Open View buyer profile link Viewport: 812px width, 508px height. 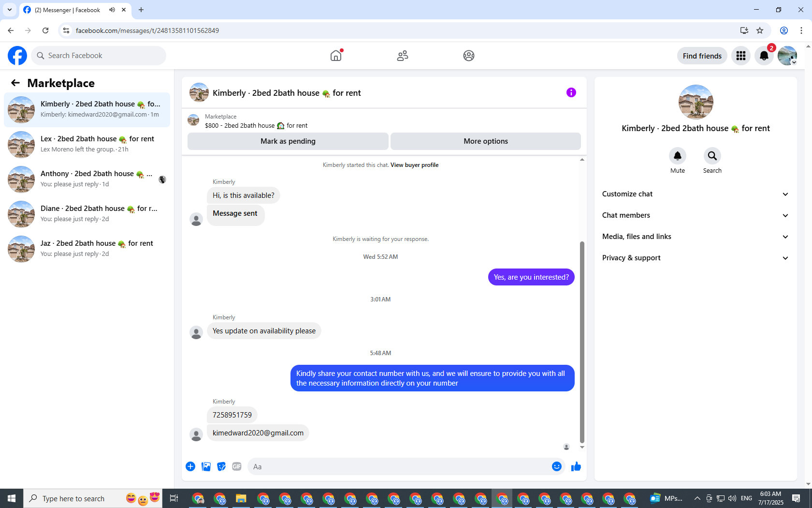tap(415, 165)
